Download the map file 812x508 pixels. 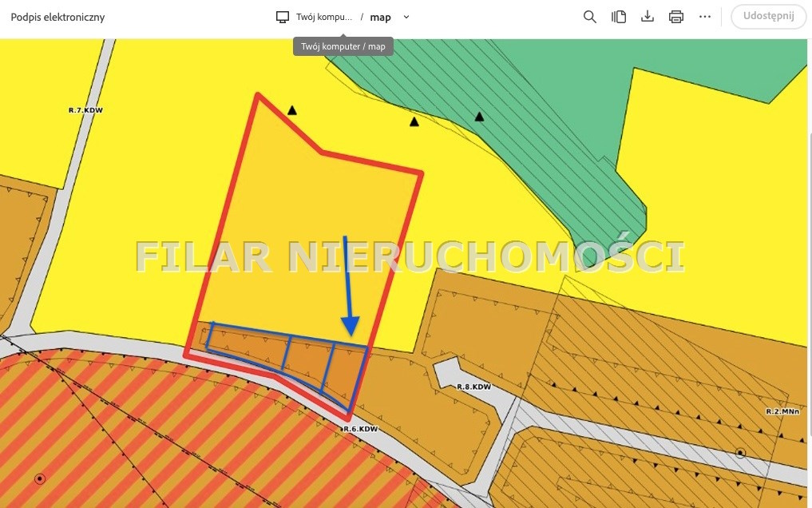tap(648, 17)
